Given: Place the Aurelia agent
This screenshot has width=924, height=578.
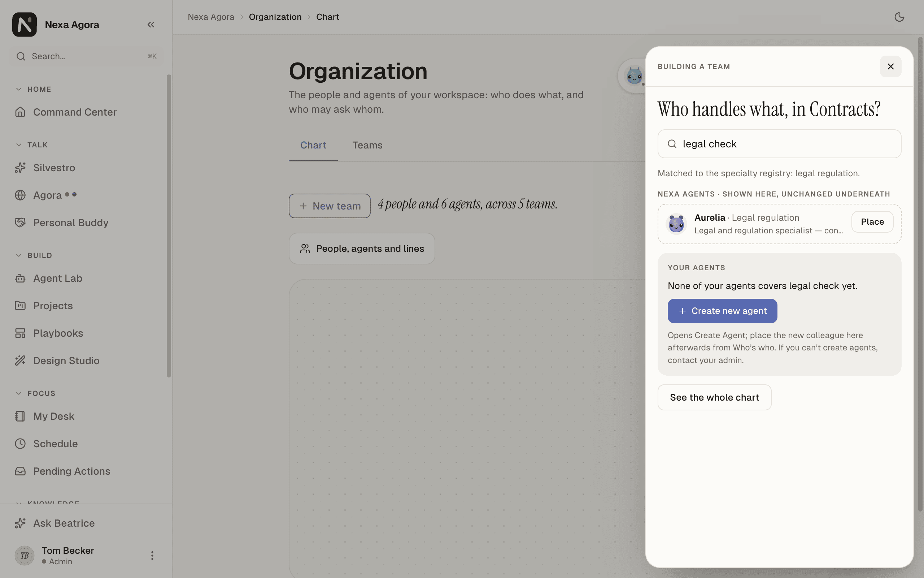Looking at the screenshot, I should point(872,222).
